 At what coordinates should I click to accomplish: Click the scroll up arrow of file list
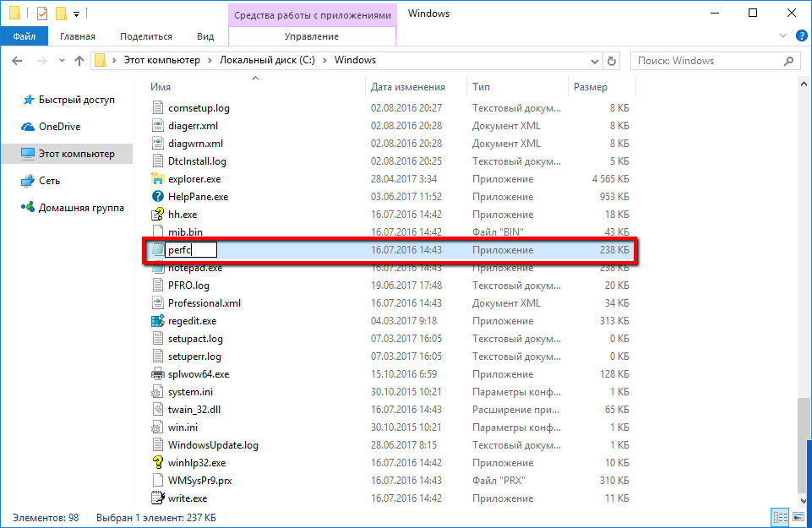[804, 84]
